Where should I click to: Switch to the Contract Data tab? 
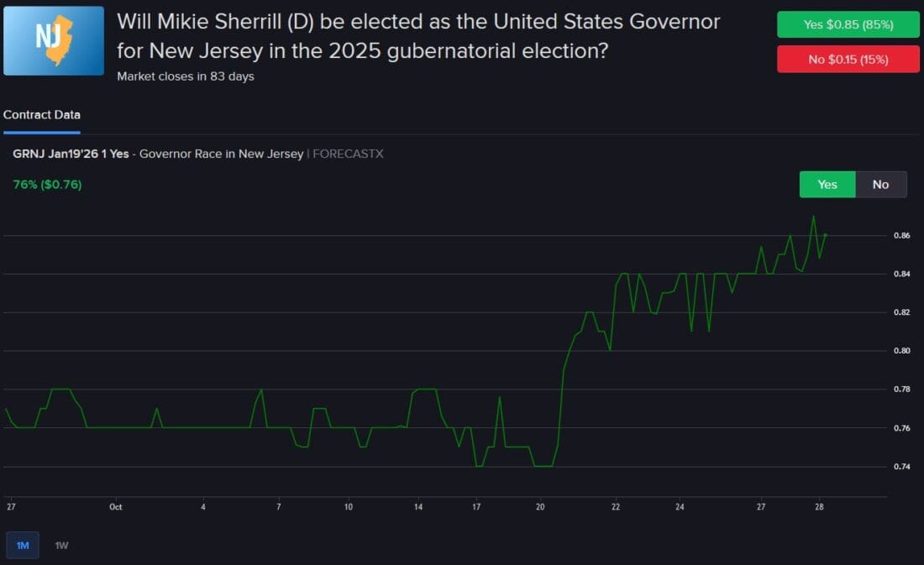41,114
